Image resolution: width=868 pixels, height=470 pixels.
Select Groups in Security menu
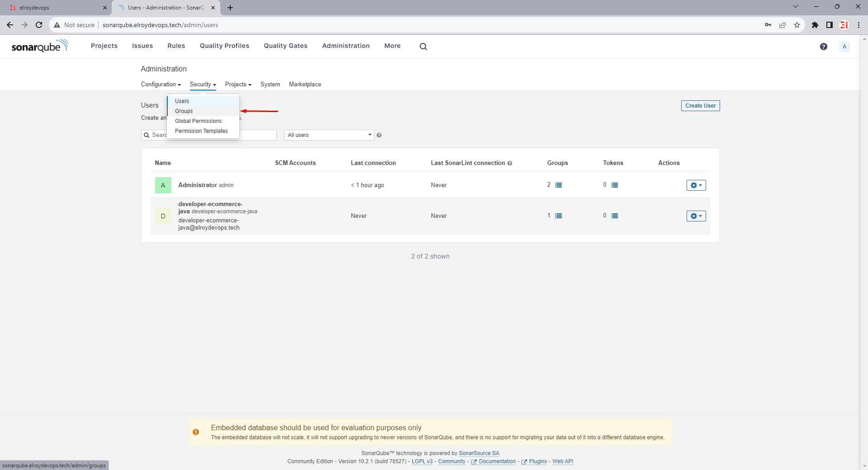[x=203, y=111]
